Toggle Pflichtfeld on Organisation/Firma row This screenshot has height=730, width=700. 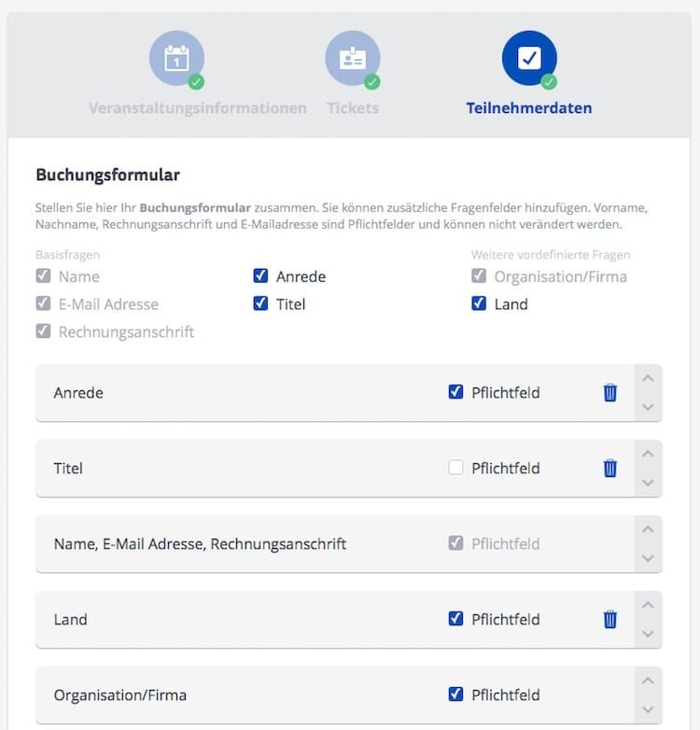455,695
